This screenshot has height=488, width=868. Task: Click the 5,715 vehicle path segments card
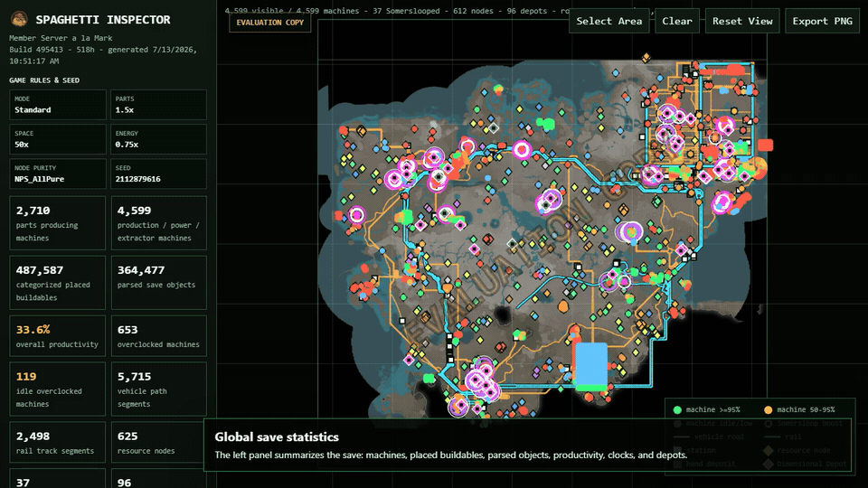coord(158,389)
